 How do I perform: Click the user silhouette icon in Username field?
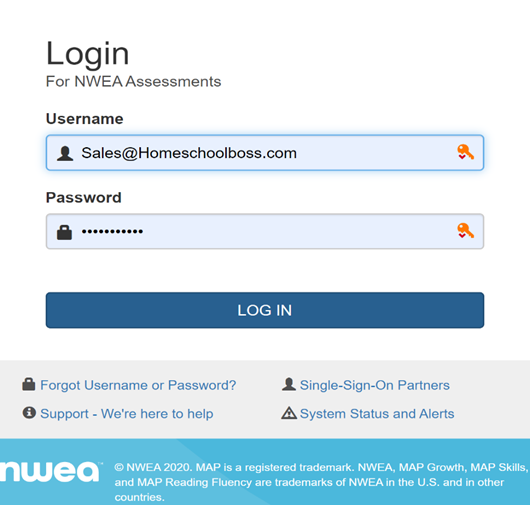65,153
